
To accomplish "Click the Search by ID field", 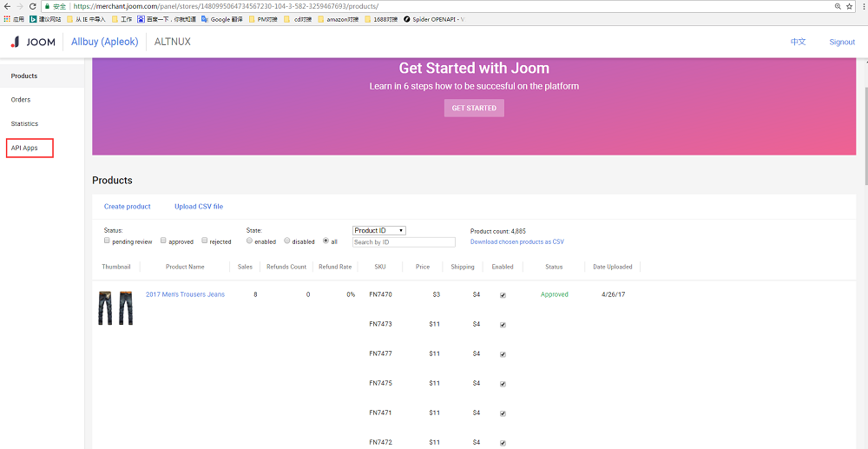I will tap(404, 242).
